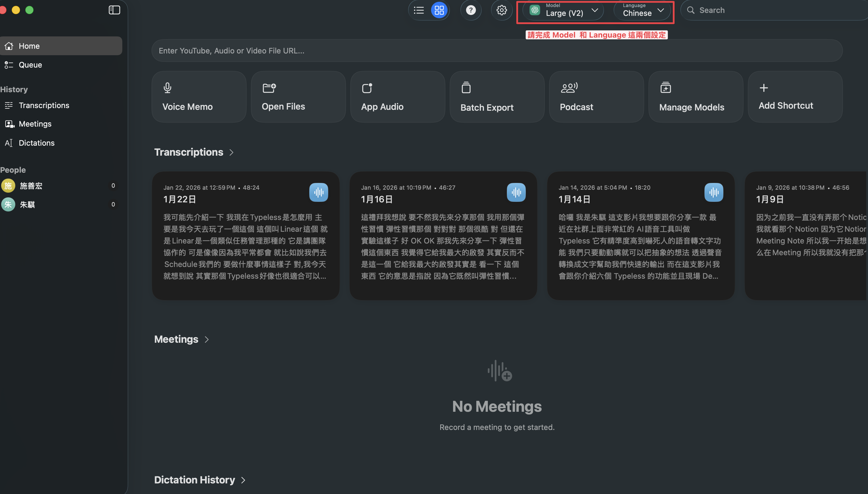Click the YouTube or audio URL field

(x=497, y=51)
